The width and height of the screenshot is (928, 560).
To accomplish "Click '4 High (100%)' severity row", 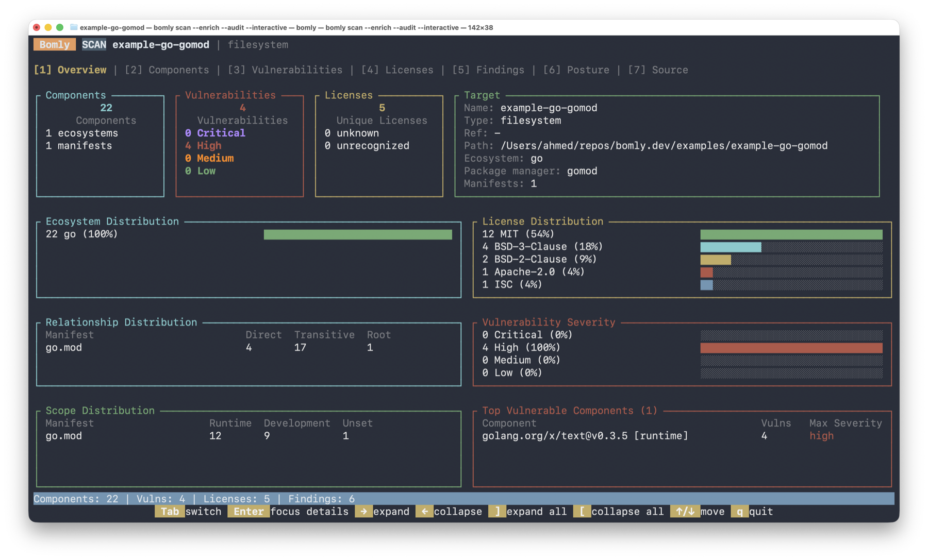I will 682,347.
